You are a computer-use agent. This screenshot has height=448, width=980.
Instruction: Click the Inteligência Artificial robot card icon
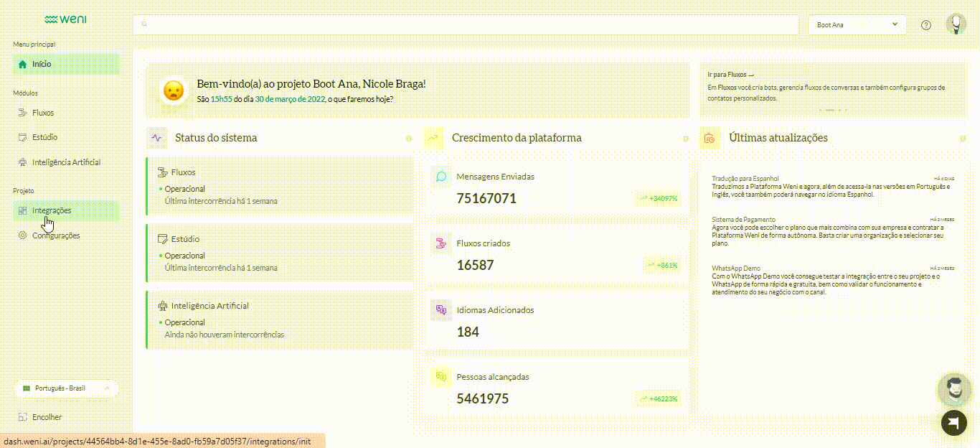pyautogui.click(x=162, y=306)
